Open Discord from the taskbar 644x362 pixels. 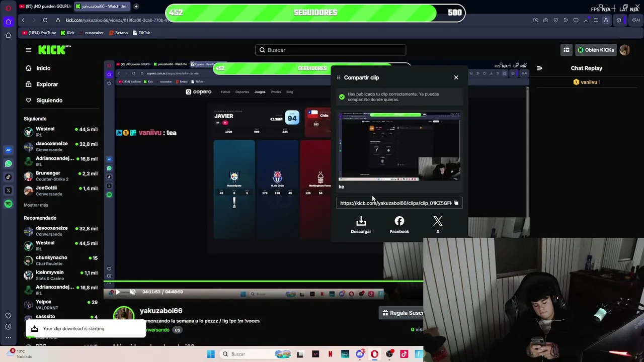click(360, 354)
